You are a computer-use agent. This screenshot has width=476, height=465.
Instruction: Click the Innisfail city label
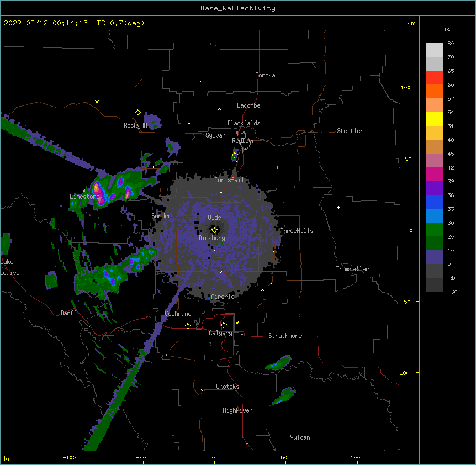click(x=230, y=180)
